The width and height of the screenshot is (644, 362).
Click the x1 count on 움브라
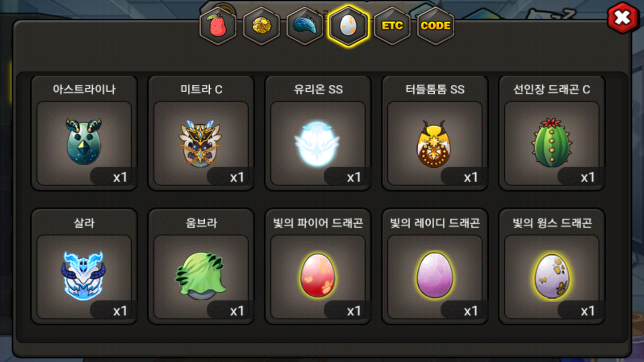[237, 311]
